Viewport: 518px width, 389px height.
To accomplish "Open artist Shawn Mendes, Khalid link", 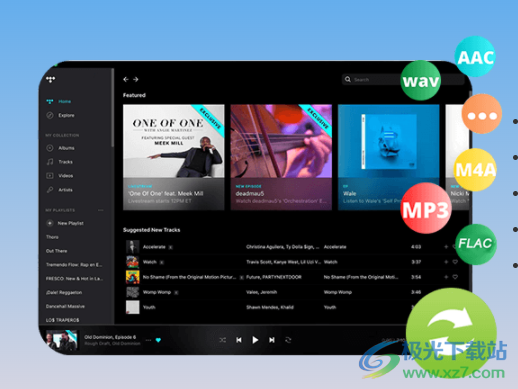I will click(x=270, y=307).
